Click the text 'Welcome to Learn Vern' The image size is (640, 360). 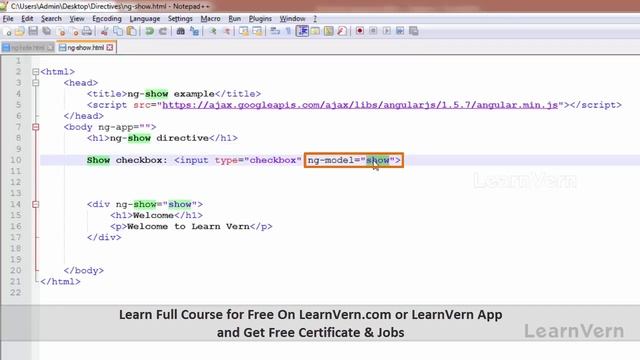(x=188, y=226)
